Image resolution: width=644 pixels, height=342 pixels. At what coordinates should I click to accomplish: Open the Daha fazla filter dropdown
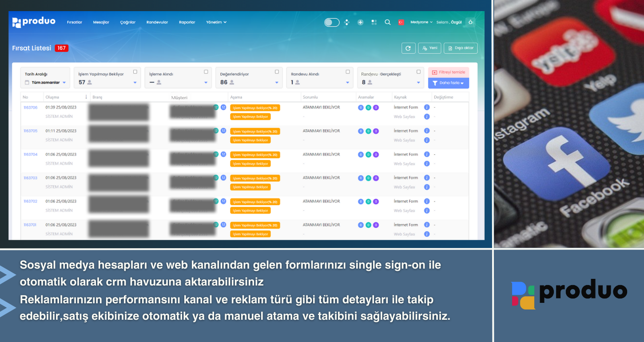(449, 83)
